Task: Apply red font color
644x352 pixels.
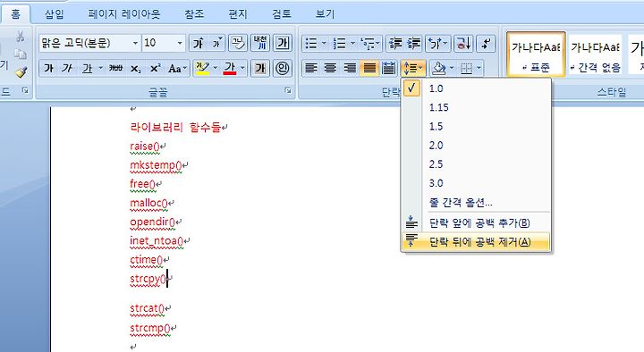Action: click(x=230, y=68)
